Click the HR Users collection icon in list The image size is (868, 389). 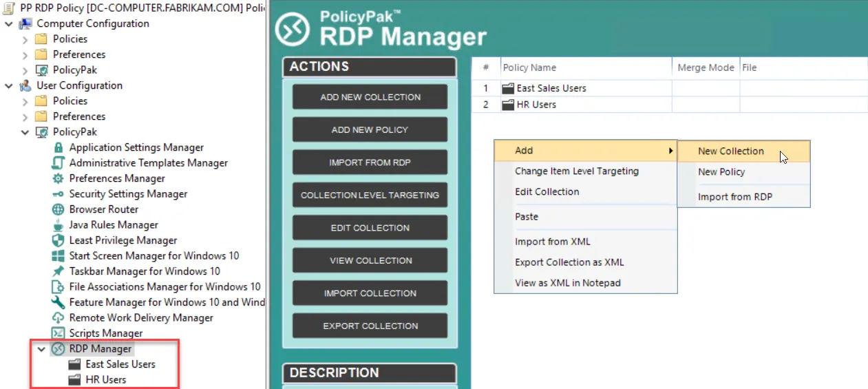tap(508, 105)
